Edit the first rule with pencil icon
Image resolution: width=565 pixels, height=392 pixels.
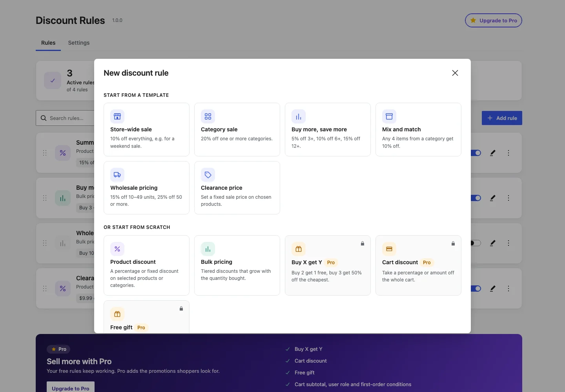pyautogui.click(x=493, y=153)
